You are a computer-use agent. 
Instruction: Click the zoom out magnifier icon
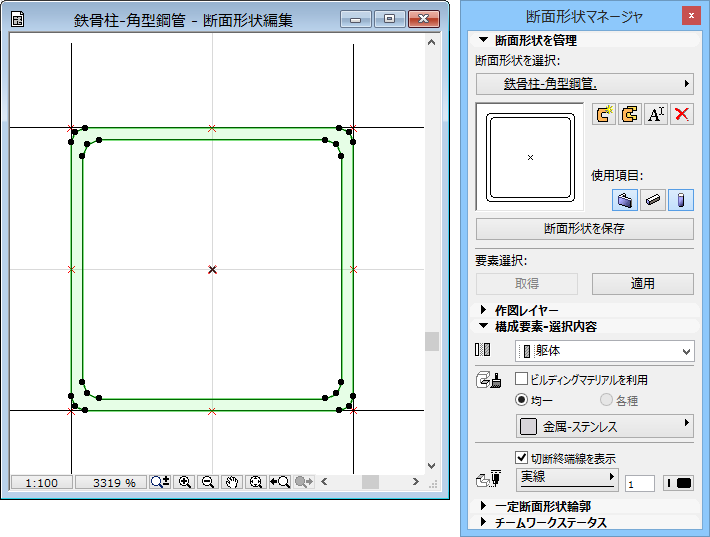208,482
